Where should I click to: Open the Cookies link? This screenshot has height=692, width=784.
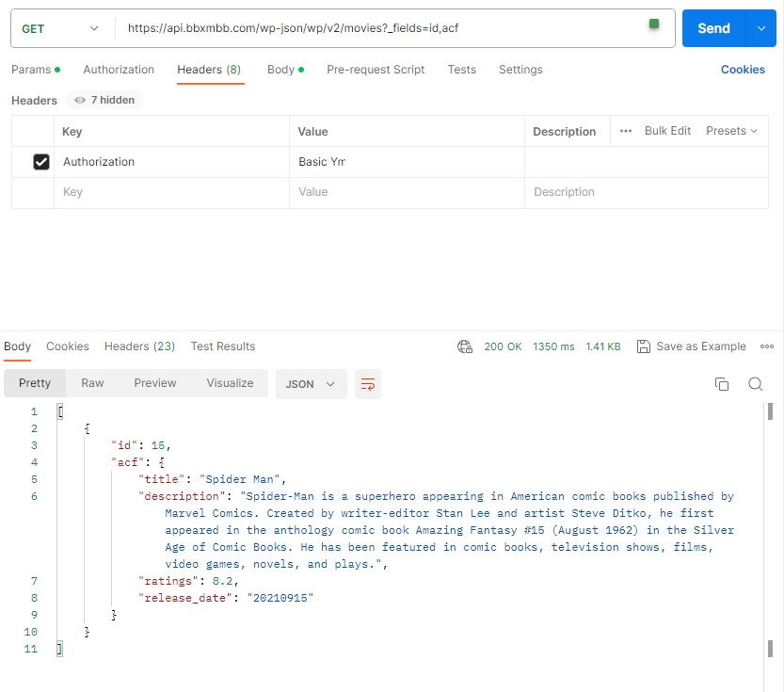tap(743, 70)
